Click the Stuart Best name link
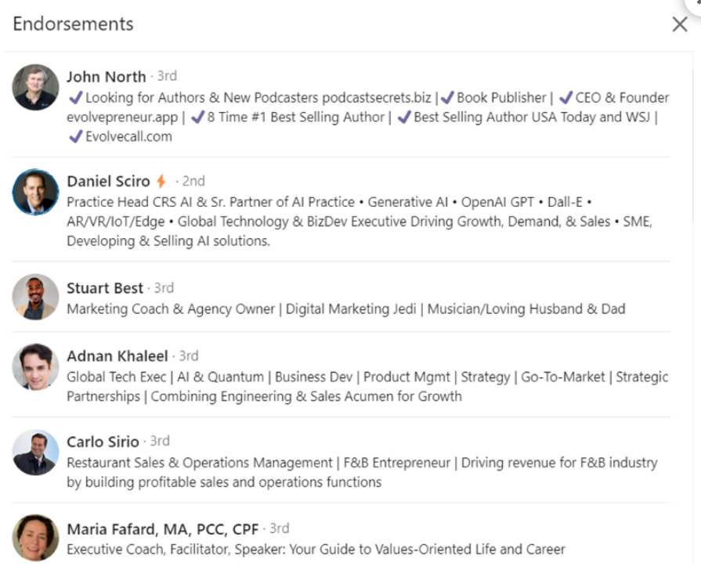The image size is (701, 588). click(x=105, y=288)
